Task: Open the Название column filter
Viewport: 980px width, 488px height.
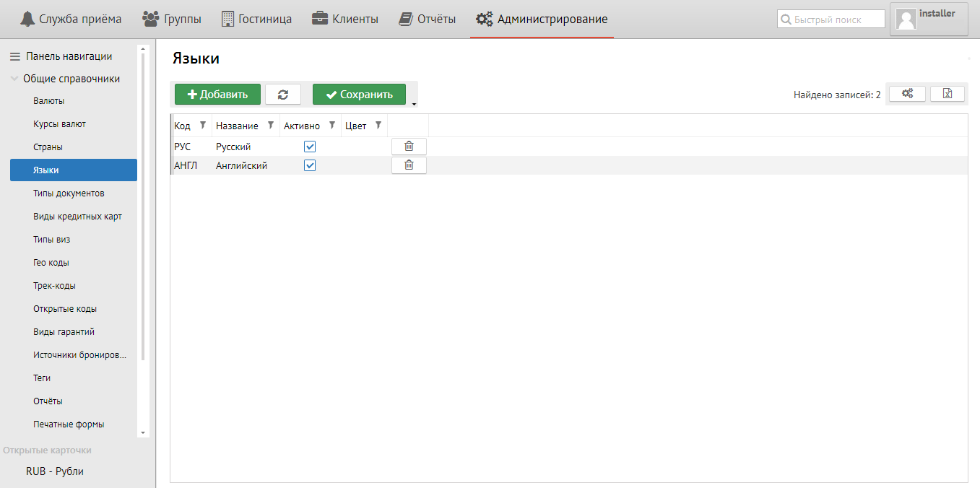Action: (x=271, y=125)
